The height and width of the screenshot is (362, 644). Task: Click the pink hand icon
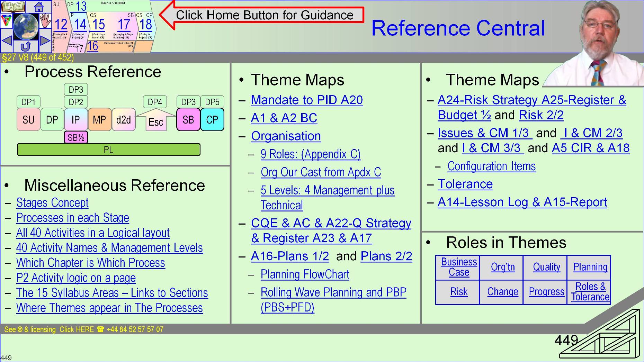point(45,21)
